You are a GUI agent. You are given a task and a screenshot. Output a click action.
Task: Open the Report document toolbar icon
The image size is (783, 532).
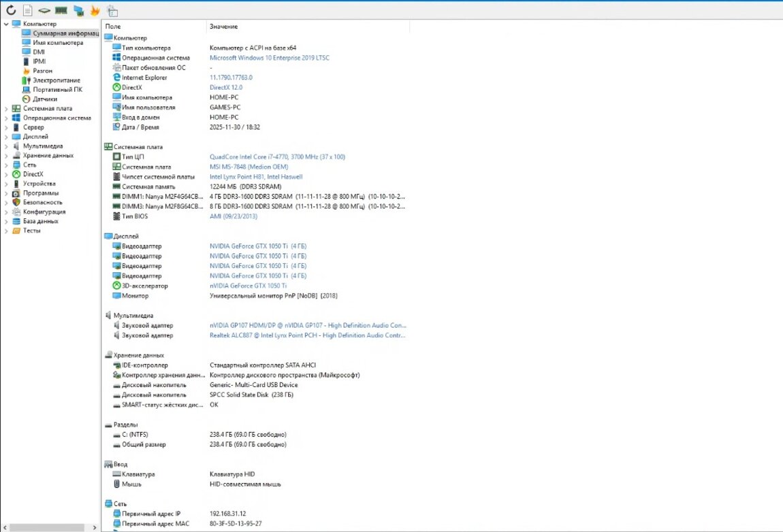pos(28,10)
